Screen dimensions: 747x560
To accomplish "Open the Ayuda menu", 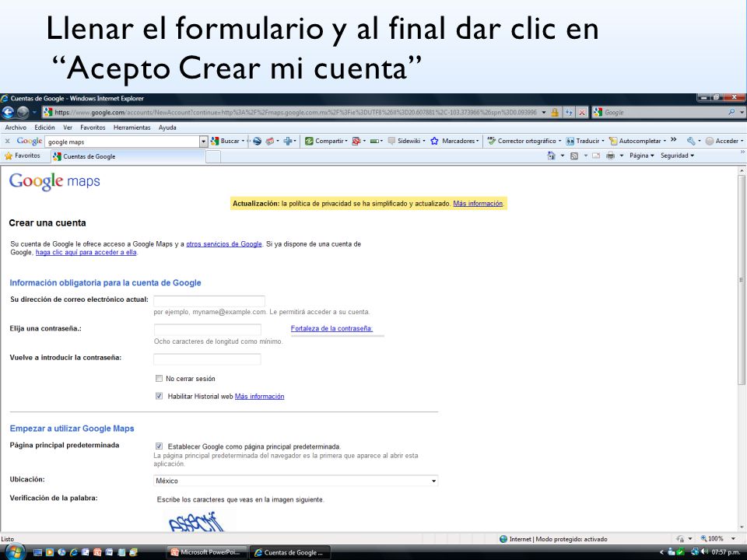I will 167,128.
